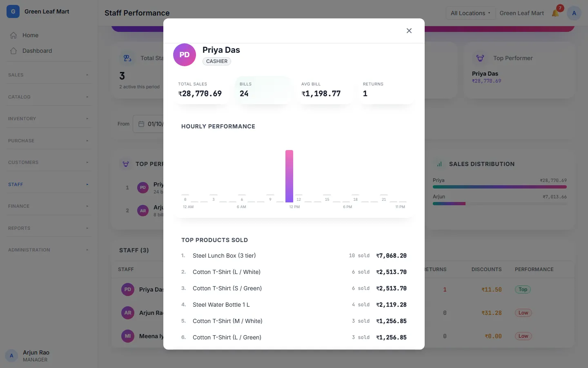588x368 pixels.
Task: Open the notifications bell
Action: [x=555, y=13]
